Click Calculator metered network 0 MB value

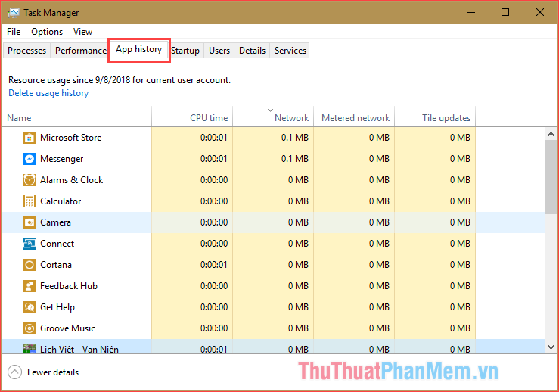tap(379, 201)
